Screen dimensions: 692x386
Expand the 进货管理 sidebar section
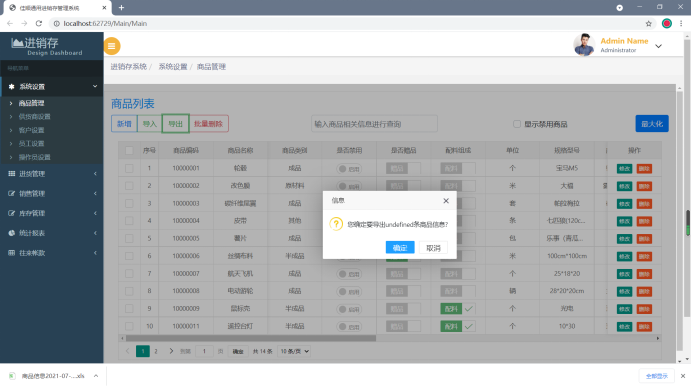pos(95,174)
